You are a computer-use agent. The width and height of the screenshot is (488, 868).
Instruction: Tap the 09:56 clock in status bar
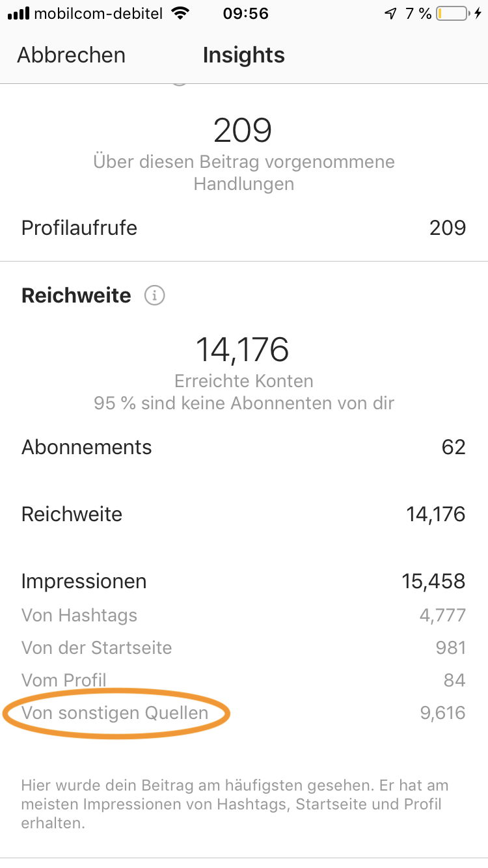pos(245,14)
